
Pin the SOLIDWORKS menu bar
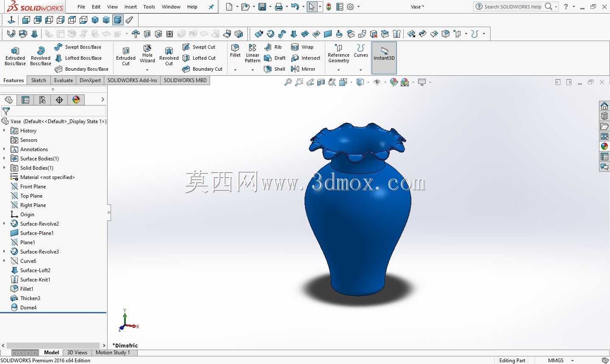coord(211,7)
